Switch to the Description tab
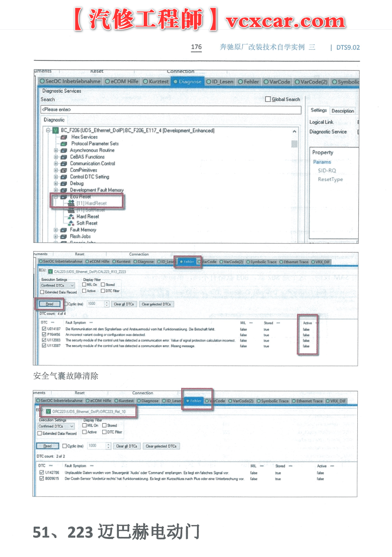This screenshot has width=392, height=557. coord(342,111)
